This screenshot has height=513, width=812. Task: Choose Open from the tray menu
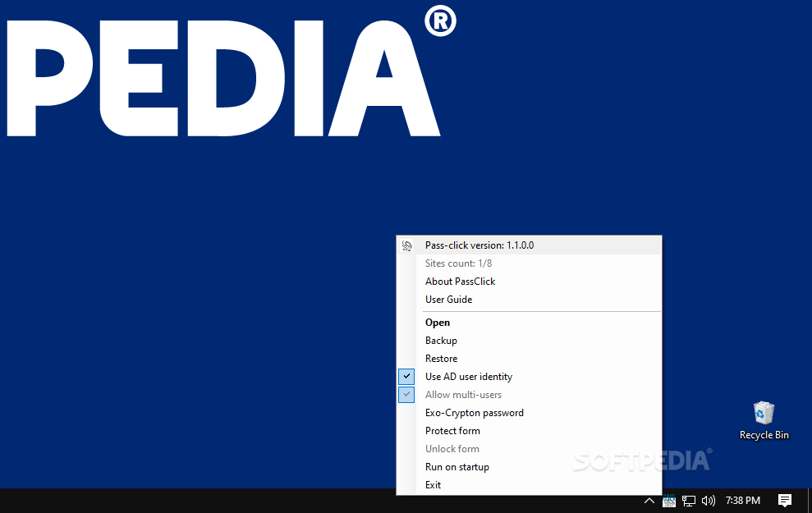click(530, 323)
